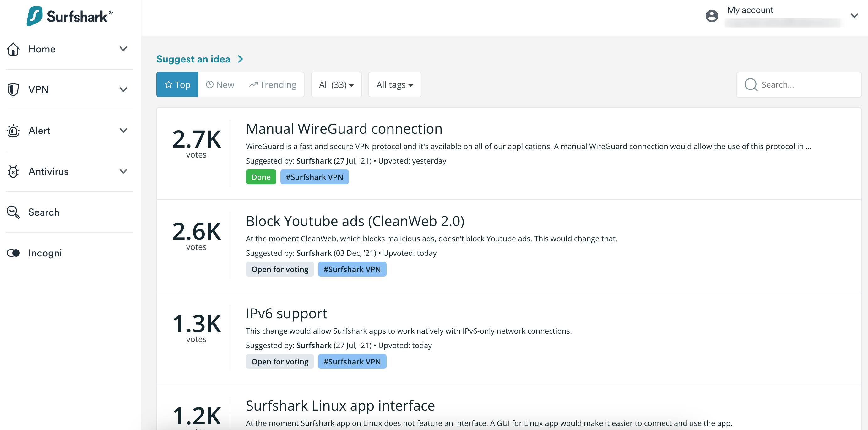Click the 2.6K votes counter

click(x=197, y=236)
